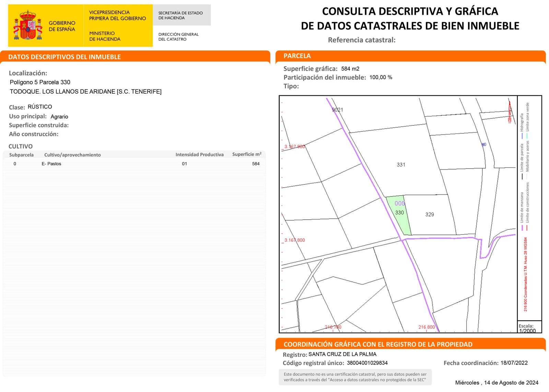Click 'Polígono 5 Parcela 330' address line
Viewport: 549px width, 392px height.
coord(40,82)
